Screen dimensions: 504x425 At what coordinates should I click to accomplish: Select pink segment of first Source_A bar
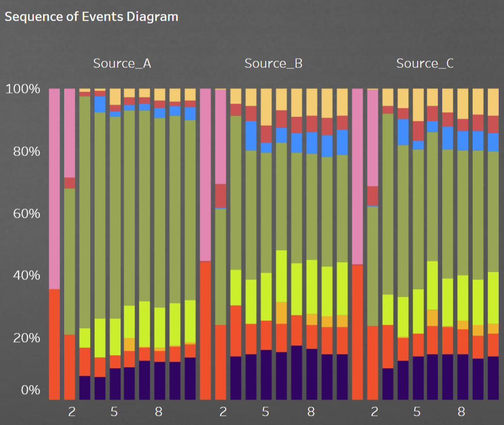[54, 188]
